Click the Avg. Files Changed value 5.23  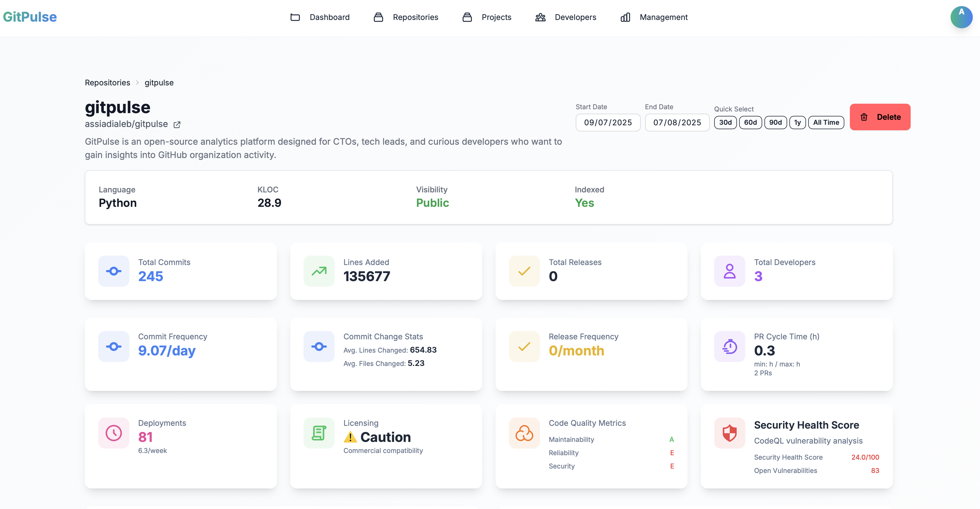coord(416,363)
